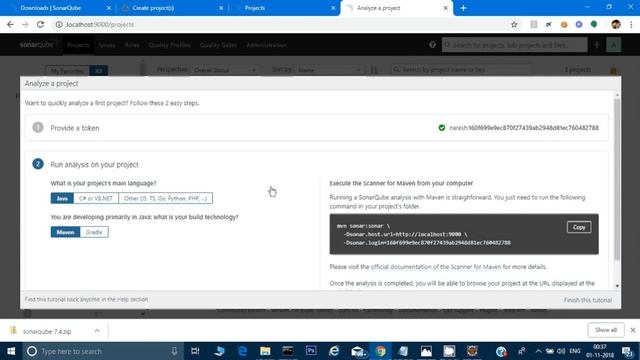View site information icon in address bar
The width and height of the screenshot is (640, 360).
pyautogui.click(x=59, y=24)
